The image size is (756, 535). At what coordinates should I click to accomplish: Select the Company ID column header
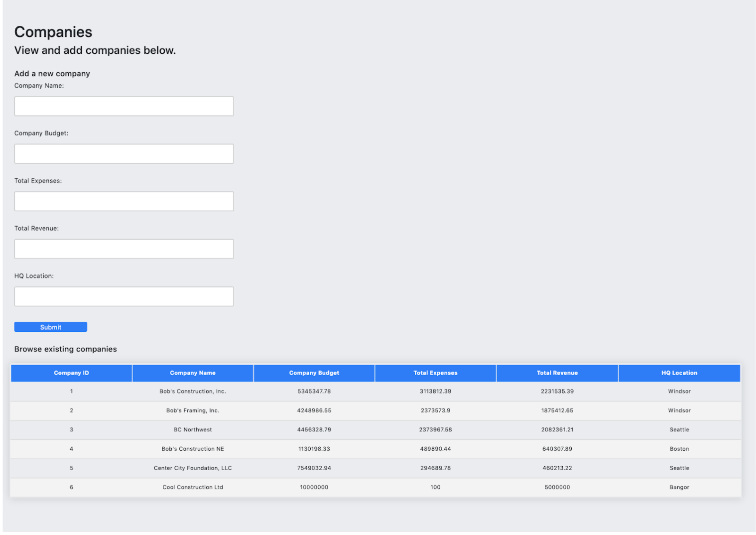pyautogui.click(x=71, y=373)
